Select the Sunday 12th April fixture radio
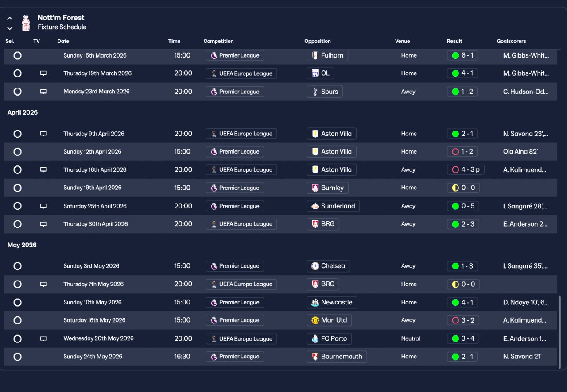 tap(17, 152)
